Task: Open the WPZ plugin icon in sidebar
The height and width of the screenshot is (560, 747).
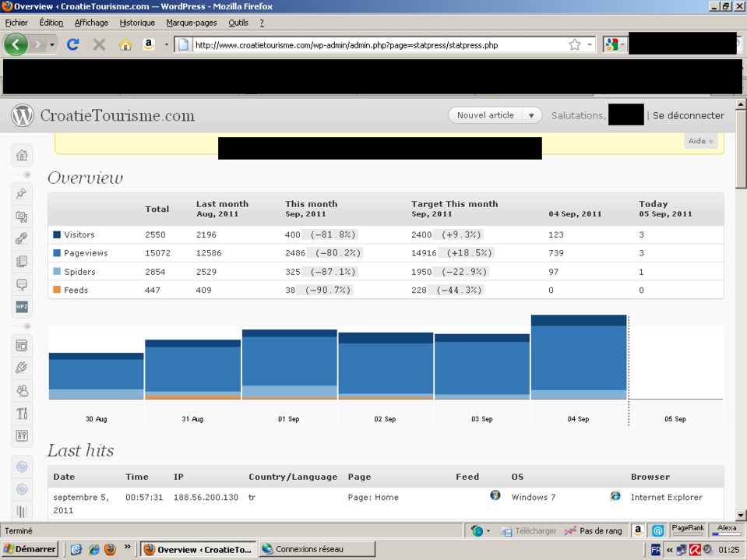Action: click(22, 307)
